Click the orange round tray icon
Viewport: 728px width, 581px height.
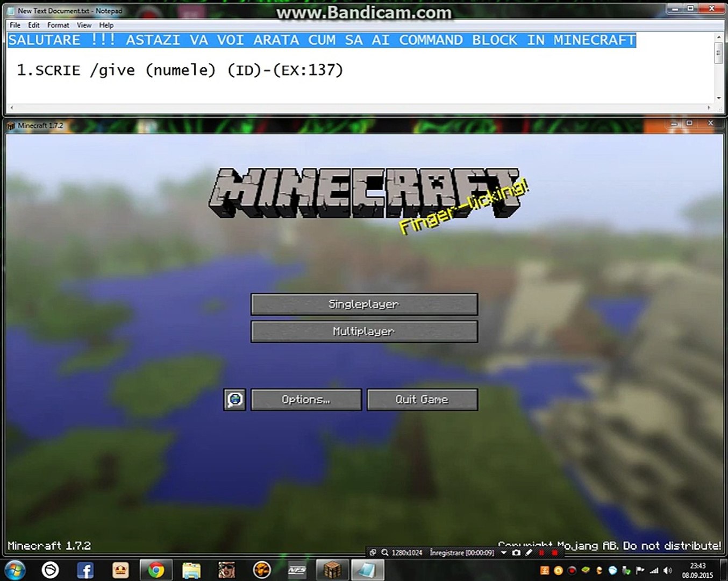558,570
